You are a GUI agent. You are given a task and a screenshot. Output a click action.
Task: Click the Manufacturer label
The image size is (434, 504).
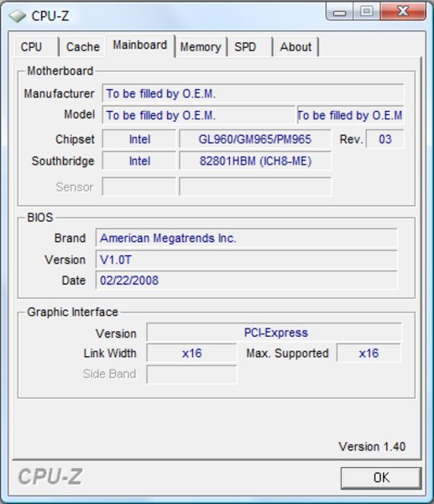(x=59, y=93)
